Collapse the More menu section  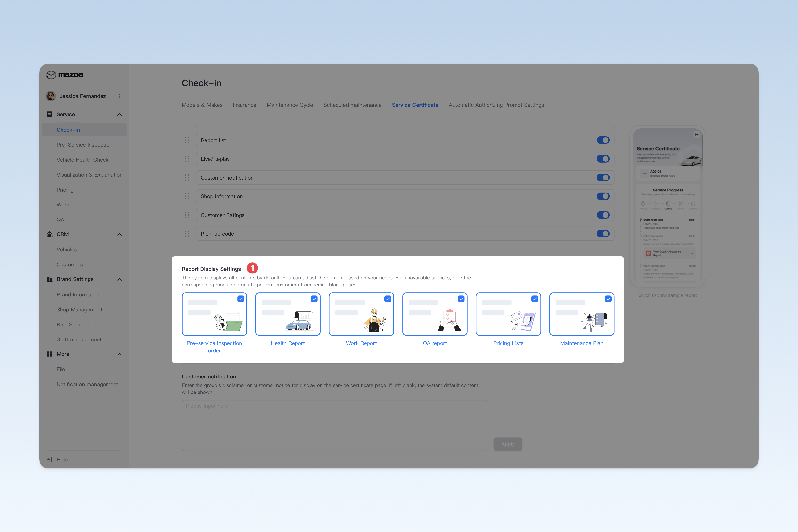click(119, 354)
